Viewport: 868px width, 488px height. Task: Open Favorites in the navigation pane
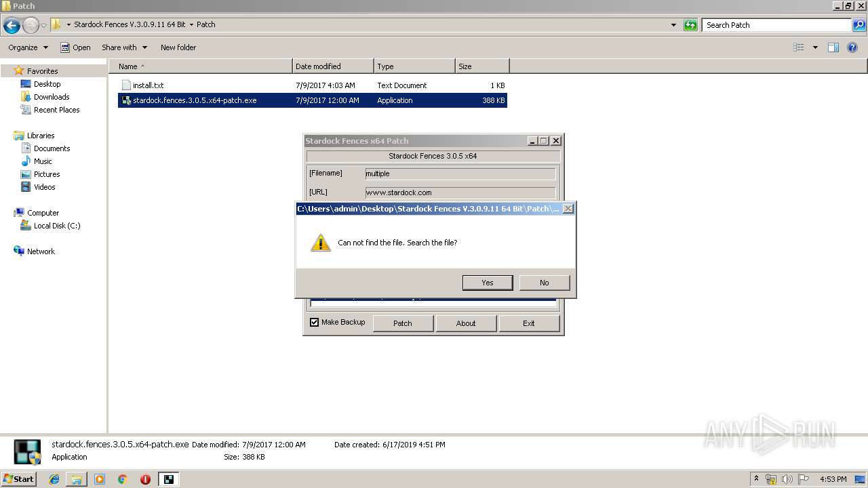click(42, 71)
